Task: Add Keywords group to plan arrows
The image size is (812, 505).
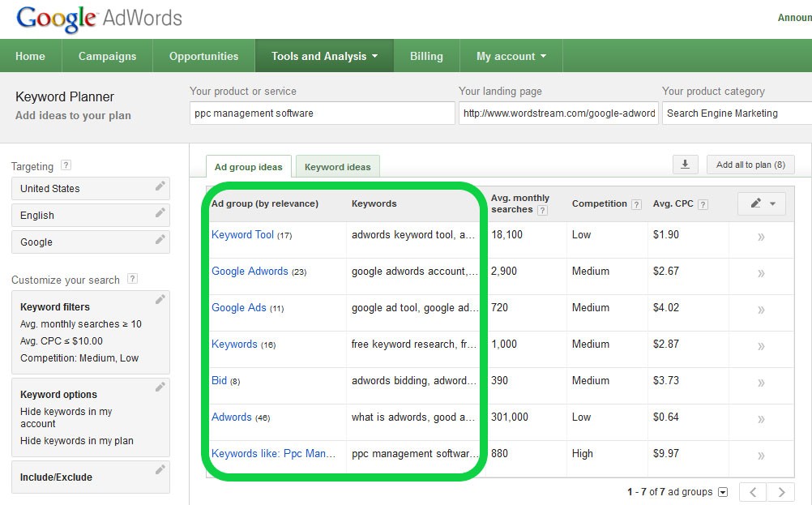Action: pos(761,346)
